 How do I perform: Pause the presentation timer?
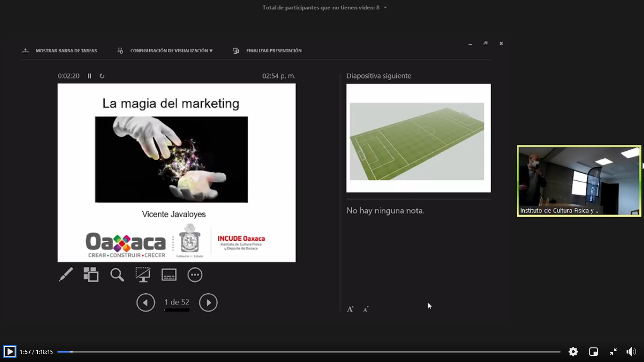(90, 76)
